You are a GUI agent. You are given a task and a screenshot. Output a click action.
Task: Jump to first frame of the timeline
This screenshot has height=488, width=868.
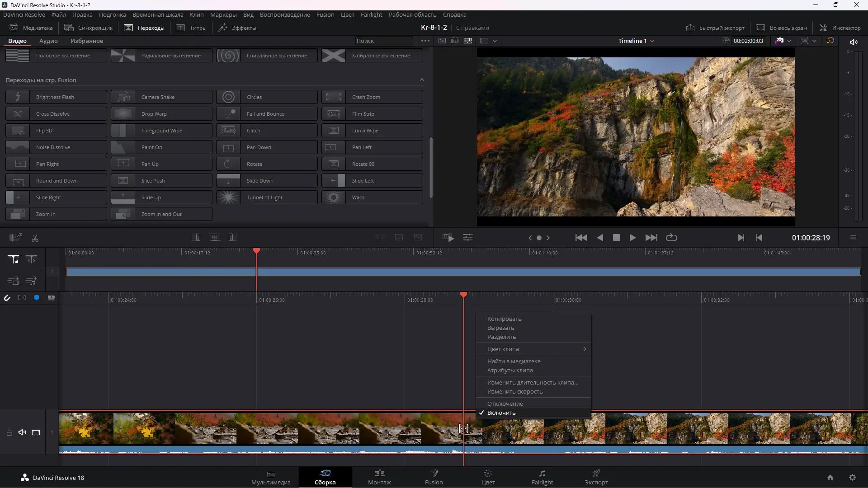[581, 238]
